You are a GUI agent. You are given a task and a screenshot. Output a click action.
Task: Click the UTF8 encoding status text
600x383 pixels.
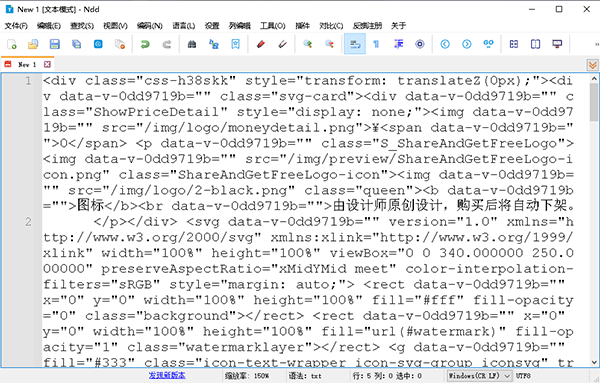pyautogui.click(x=523, y=376)
